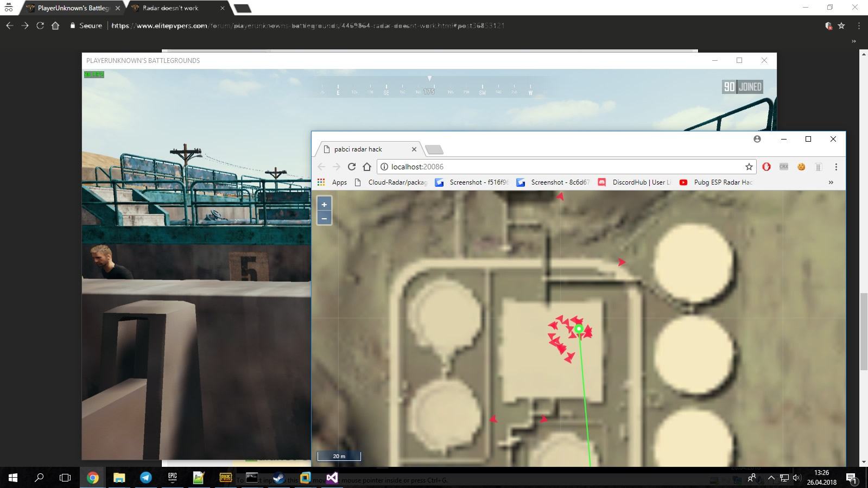
Task: Open the red Opera-style extension icon
Action: (766, 167)
